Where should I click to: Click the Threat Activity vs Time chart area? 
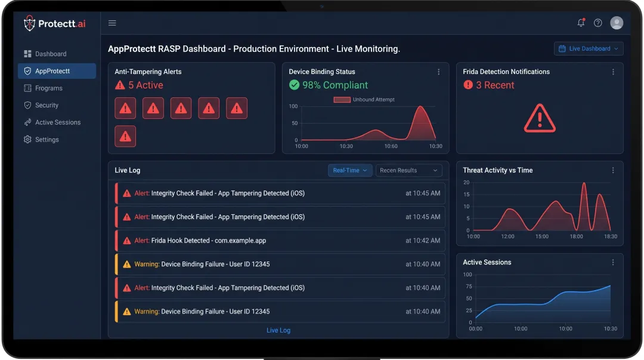pos(541,207)
